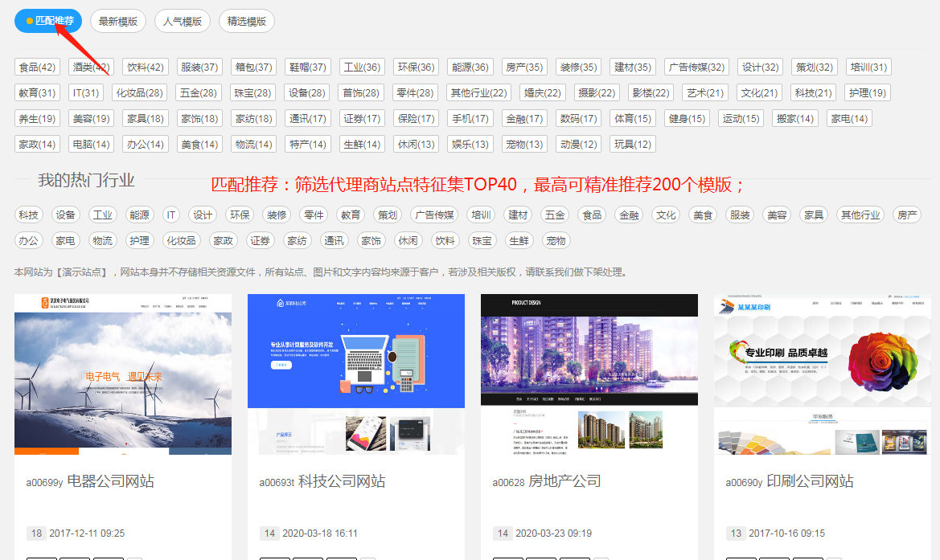This screenshot has height=560, width=940.
Task: Select the 化妆品(28) category tag
Action: click(x=139, y=93)
